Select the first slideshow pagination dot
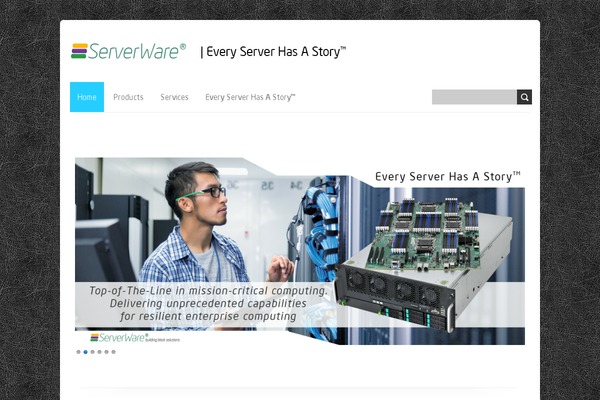Viewport: 600px width, 400px height. point(78,352)
